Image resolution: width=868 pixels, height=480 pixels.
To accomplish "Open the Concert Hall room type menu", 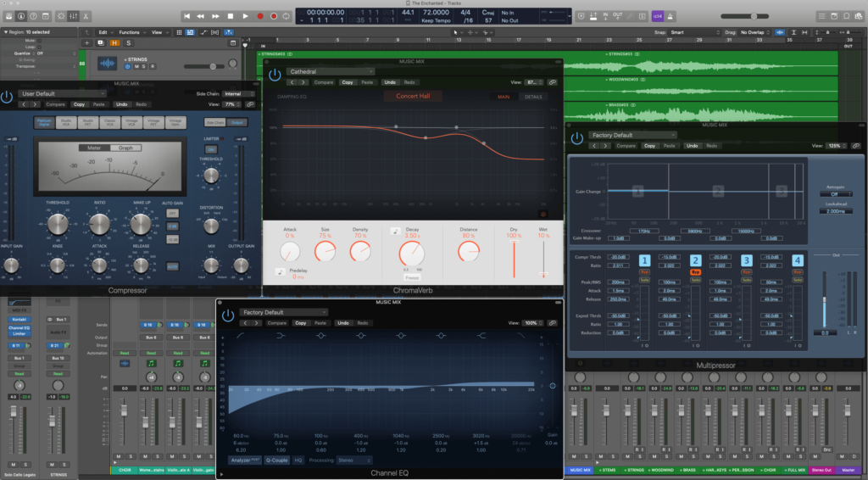I will pyautogui.click(x=413, y=96).
